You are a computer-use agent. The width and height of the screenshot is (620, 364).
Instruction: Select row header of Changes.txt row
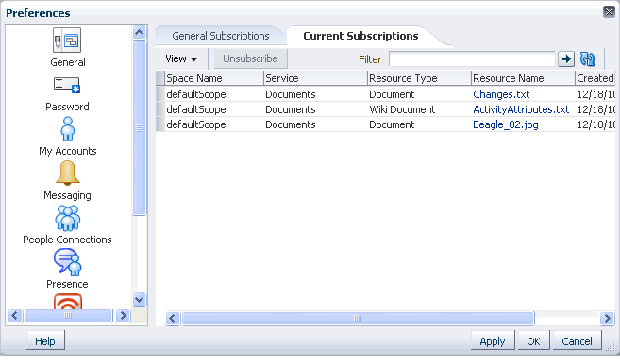(160, 94)
